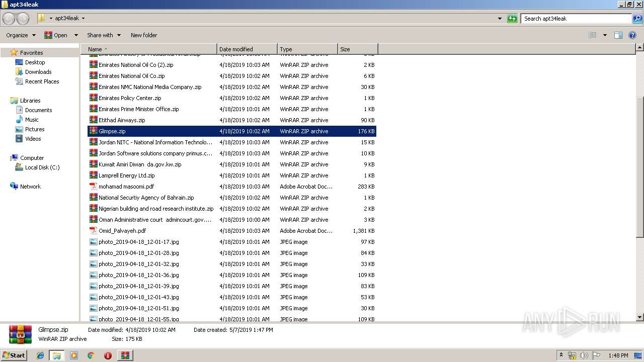
Task: Open the Start menu
Action: click(14, 355)
